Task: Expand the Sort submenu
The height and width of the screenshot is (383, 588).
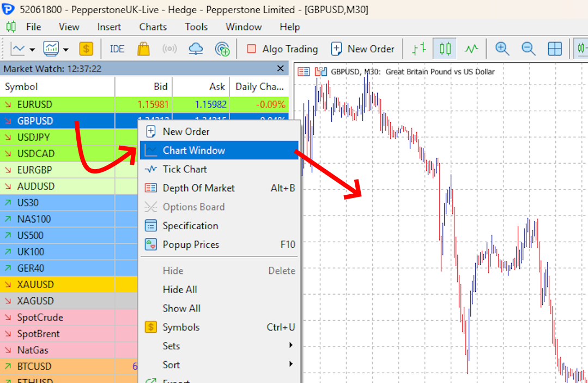Action: (x=220, y=364)
